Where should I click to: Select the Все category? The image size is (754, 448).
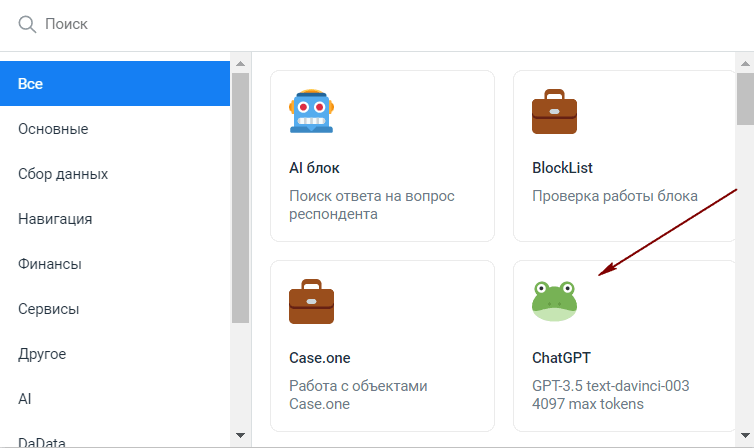point(115,84)
